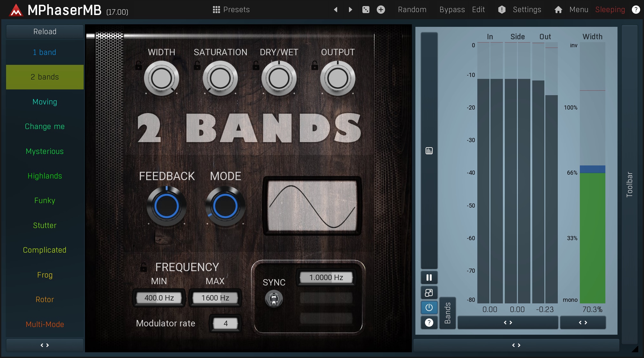The width and height of the screenshot is (644, 358).
Task: Click the Bypass button
Action: tap(452, 10)
